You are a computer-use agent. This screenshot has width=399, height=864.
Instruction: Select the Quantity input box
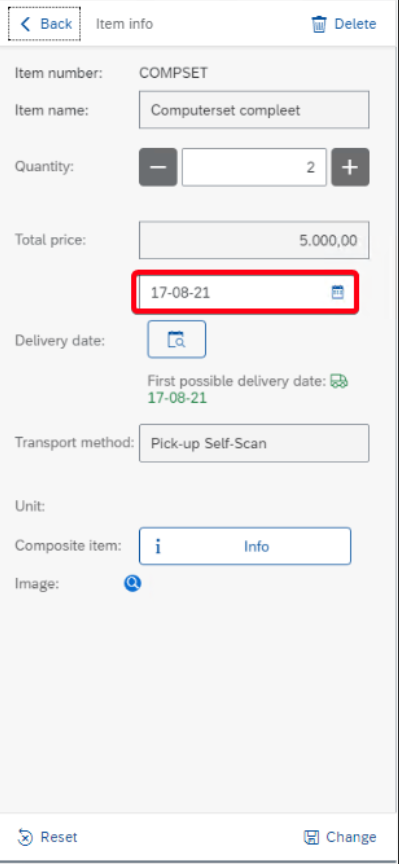coord(254,167)
